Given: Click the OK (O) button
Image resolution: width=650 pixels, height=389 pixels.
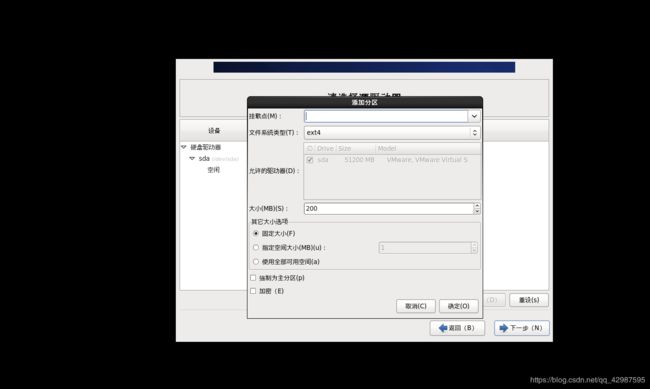Looking at the screenshot, I should click(x=458, y=306).
